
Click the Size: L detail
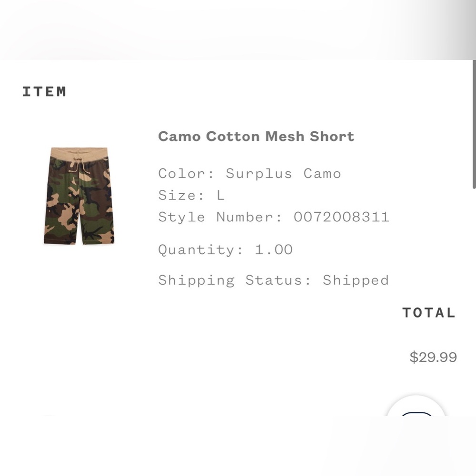(x=190, y=195)
